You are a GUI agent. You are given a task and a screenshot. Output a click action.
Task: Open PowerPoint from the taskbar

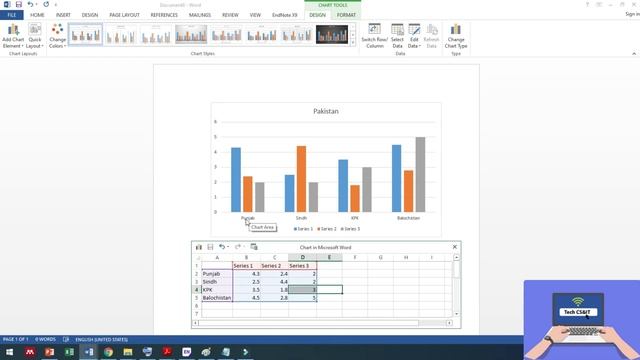(49, 352)
